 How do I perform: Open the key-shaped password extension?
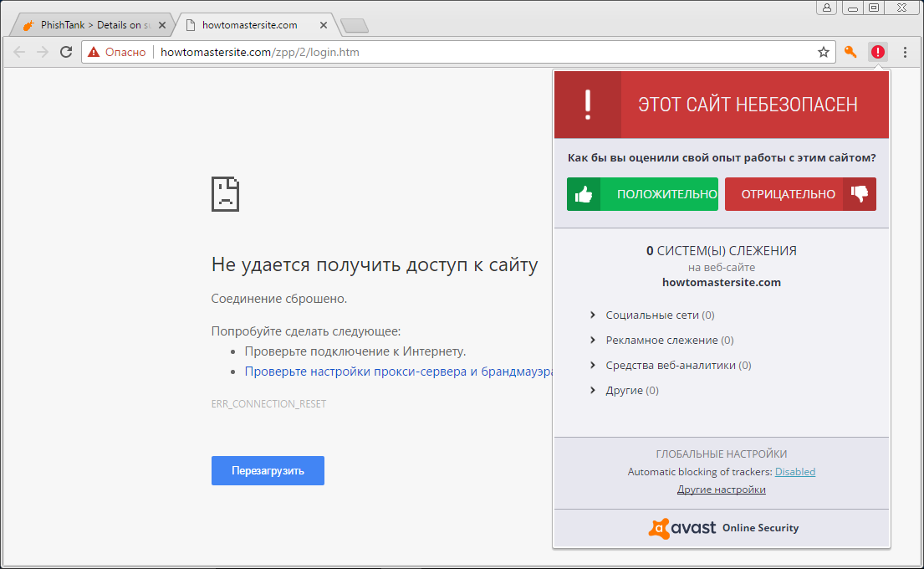tap(850, 52)
